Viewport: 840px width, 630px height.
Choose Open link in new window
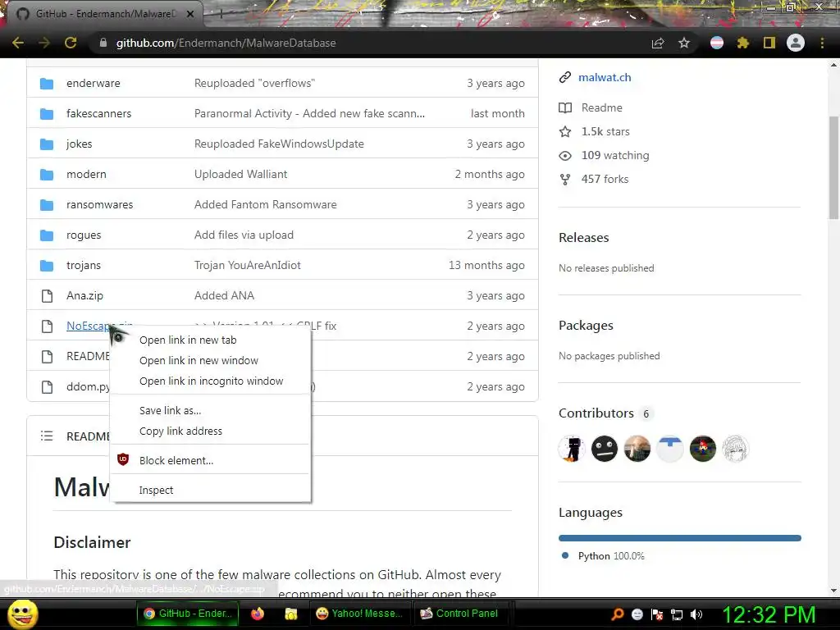tap(210, 361)
